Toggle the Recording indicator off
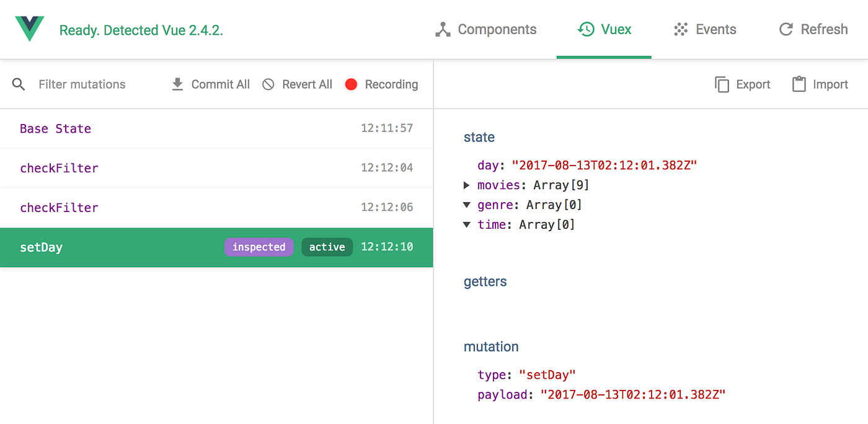This screenshot has width=868, height=424. tap(352, 84)
